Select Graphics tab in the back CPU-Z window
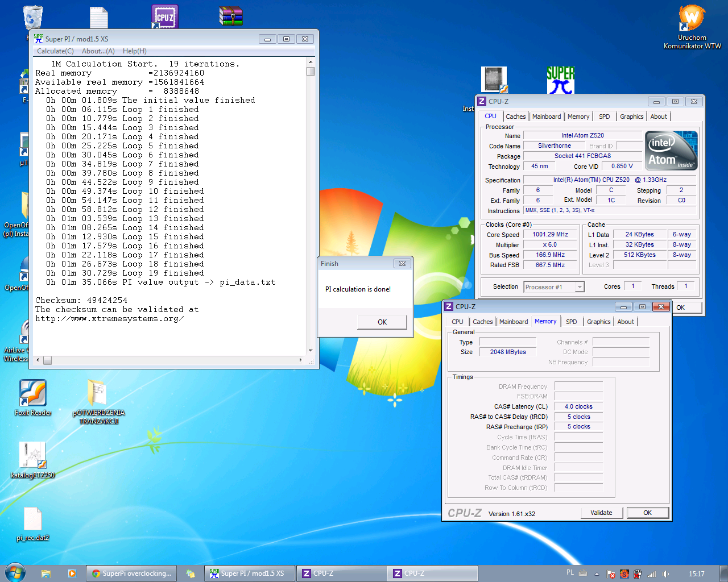 pos(631,117)
